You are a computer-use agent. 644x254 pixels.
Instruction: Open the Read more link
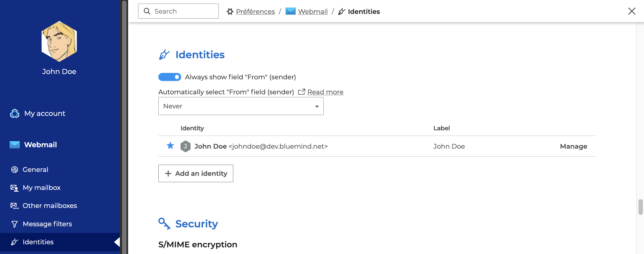point(325,92)
